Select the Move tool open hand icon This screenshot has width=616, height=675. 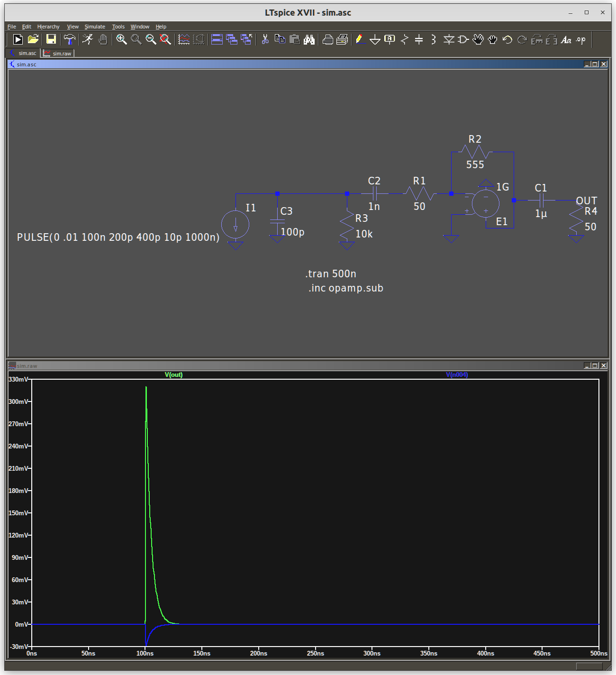tap(478, 40)
